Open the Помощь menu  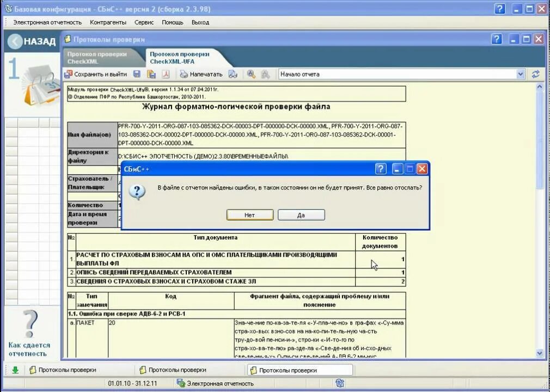tap(173, 22)
